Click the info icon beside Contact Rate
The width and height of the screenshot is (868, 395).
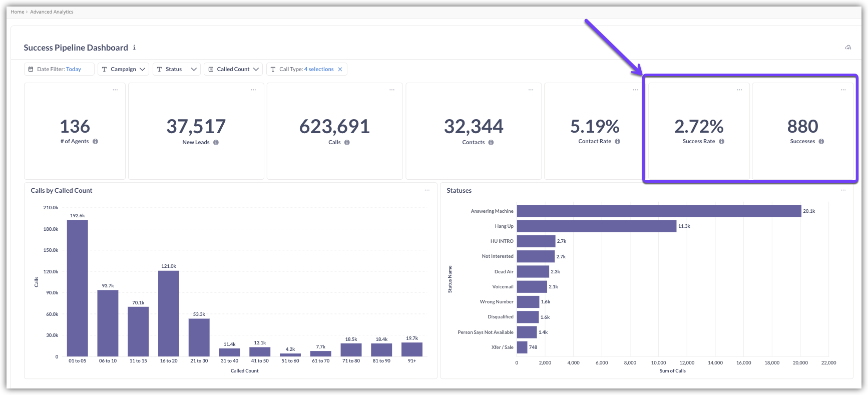(x=617, y=142)
